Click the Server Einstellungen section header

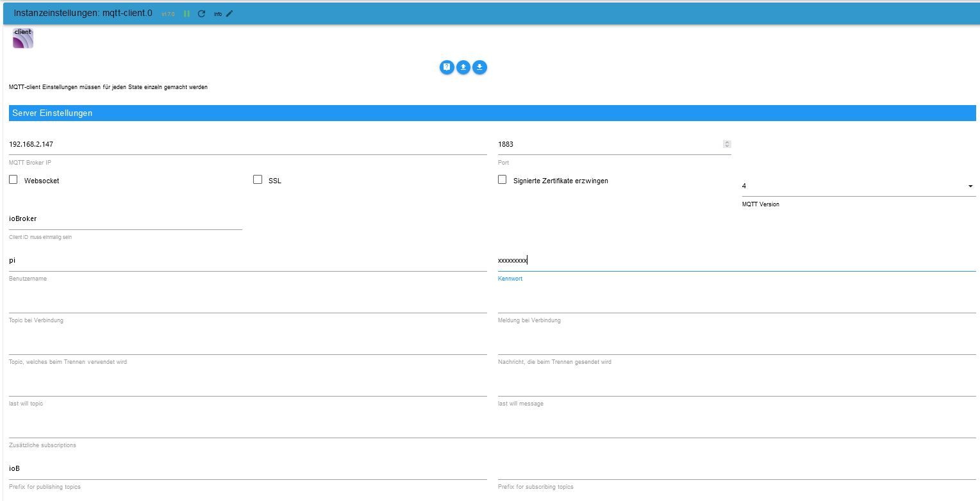[492, 113]
